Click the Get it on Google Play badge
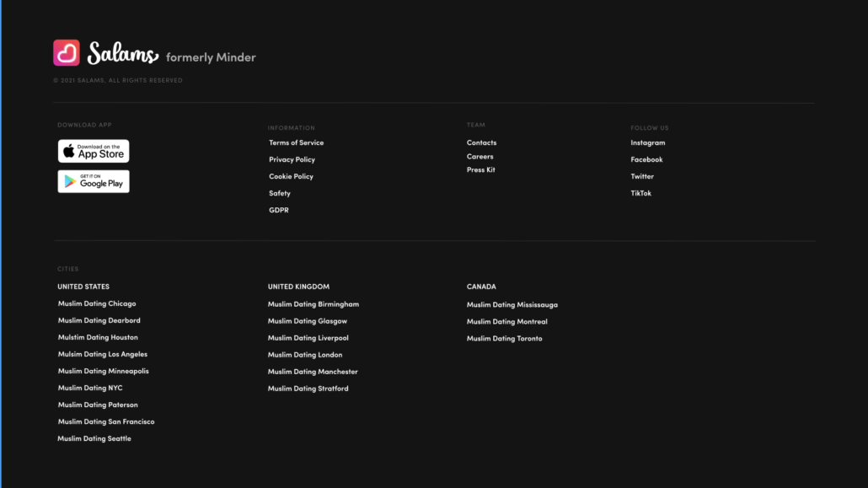 click(93, 181)
